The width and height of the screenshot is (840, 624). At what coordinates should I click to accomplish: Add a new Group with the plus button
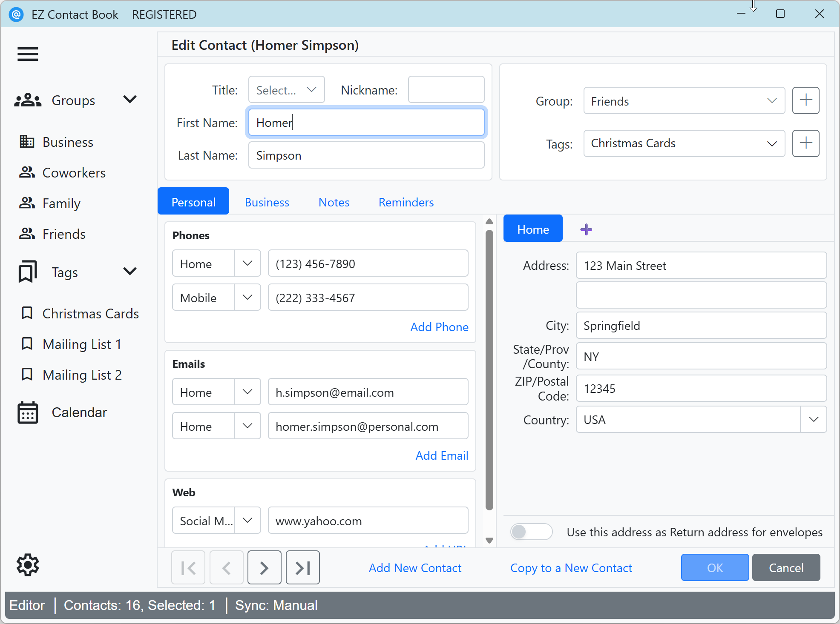click(805, 100)
